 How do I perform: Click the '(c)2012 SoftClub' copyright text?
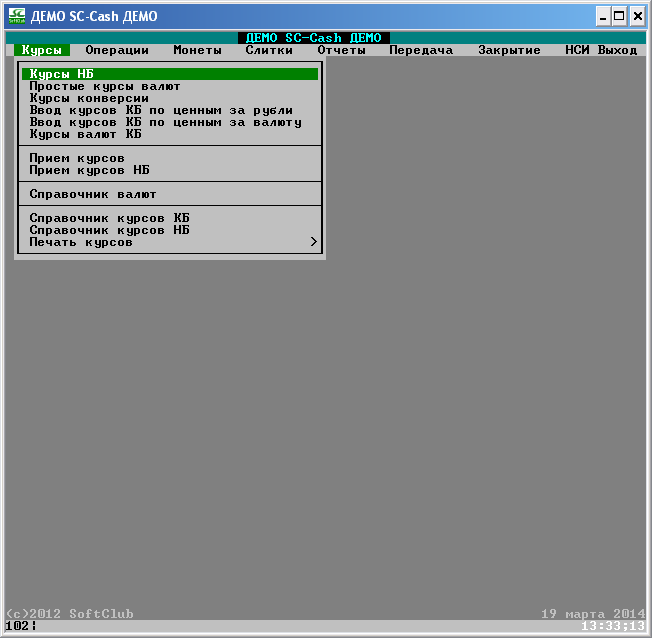pyautogui.click(x=70, y=614)
